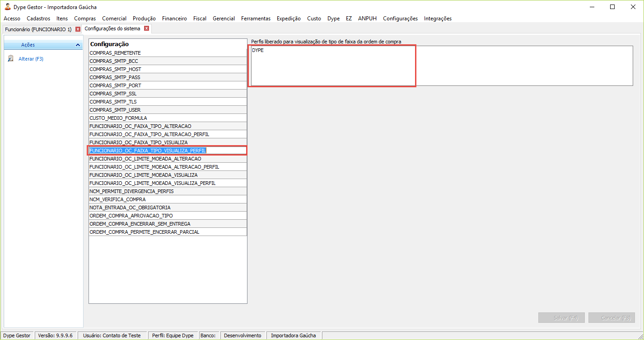Open the Comercial menu
The height and width of the screenshot is (340, 644).
click(114, 19)
